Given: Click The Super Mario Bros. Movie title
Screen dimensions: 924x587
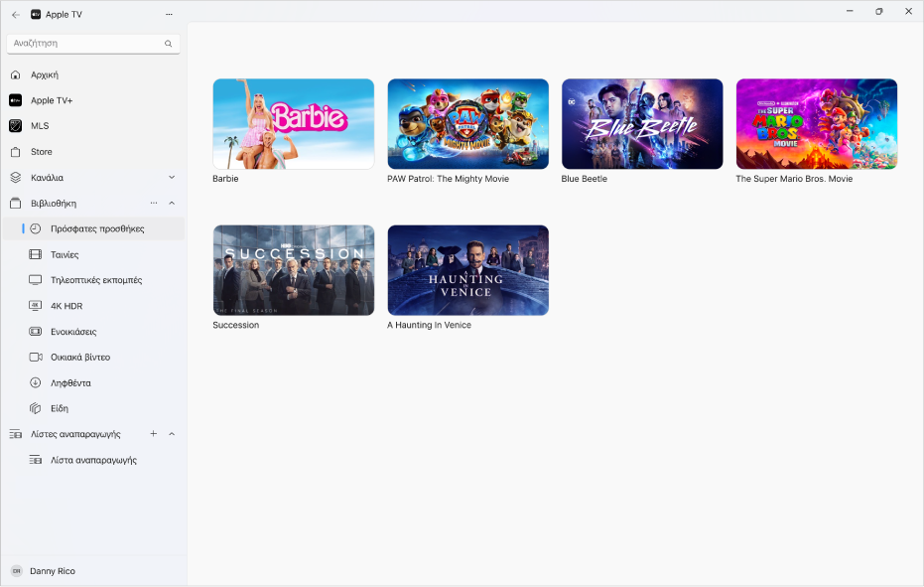Looking at the screenshot, I should pos(794,179).
